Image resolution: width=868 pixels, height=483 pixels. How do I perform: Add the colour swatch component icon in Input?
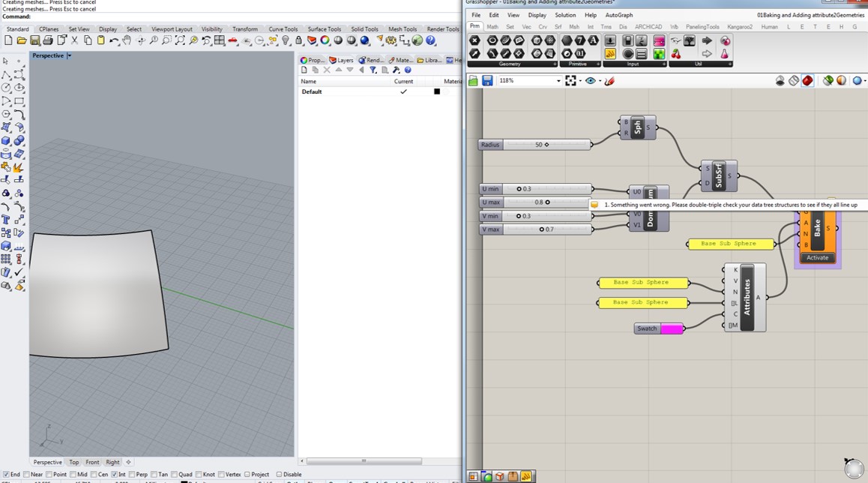click(x=660, y=40)
